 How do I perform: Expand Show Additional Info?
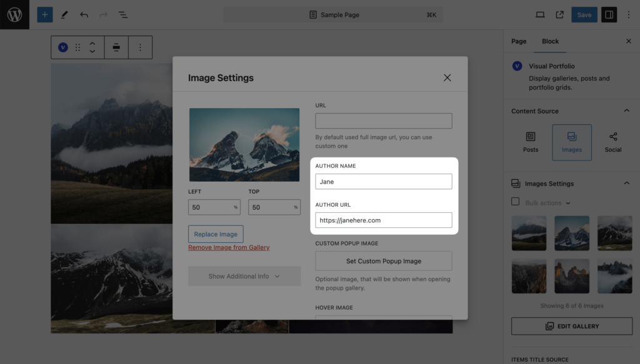click(244, 277)
